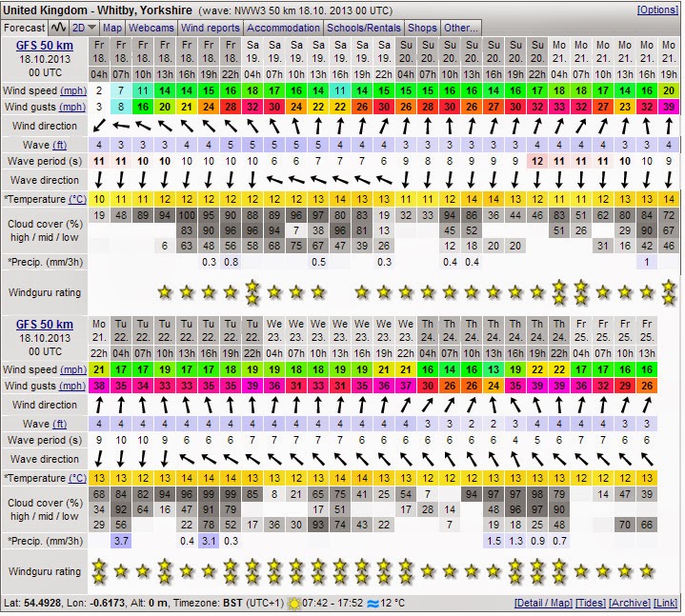Click the wave 2 ft cell at Th 24. 10h
The height and width of the screenshot is (616, 685).
(472, 424)
